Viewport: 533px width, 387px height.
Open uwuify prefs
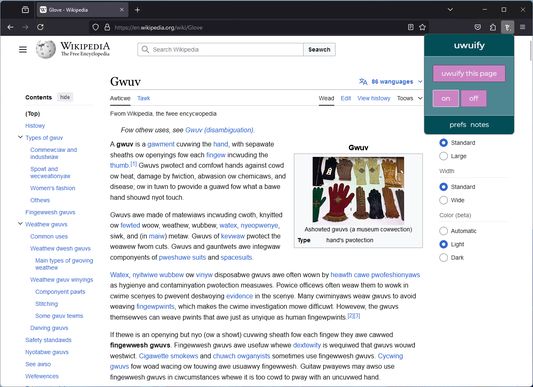pos(458,125)
